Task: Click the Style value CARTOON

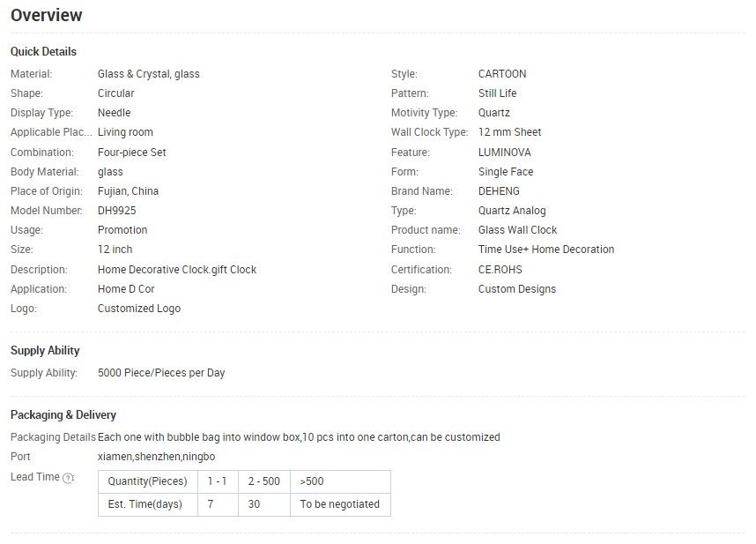Action: pyautogui.click(x=502, y=74)
